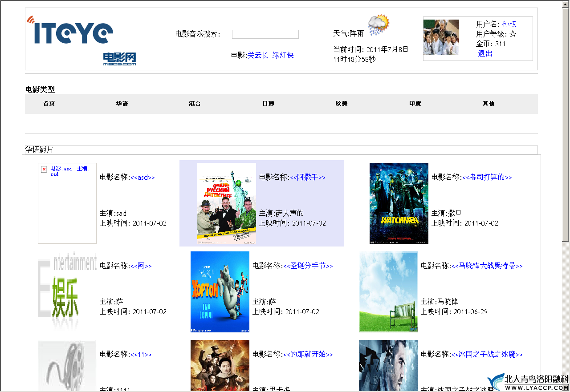
Task: Click the Horton cartoon elephant poster
Action: tap(220, 292)
